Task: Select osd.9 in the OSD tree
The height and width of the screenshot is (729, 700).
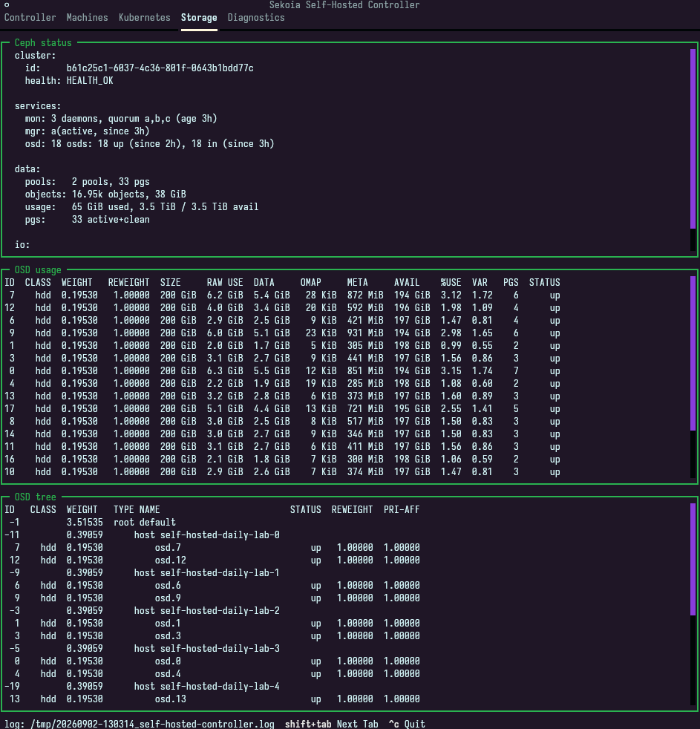Action: (x=168, y=598)
